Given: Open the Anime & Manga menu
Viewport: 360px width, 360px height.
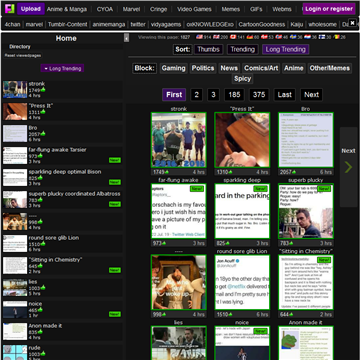Looking at the screenshot, I should [x=67, y=9].
